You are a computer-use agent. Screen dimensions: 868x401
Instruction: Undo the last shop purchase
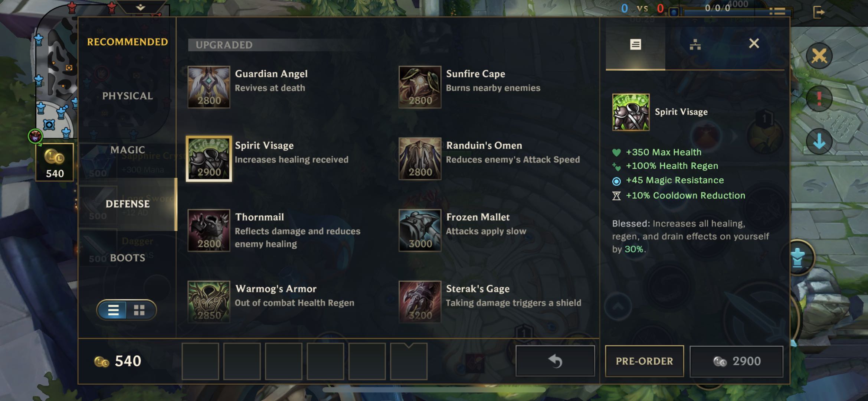point(555,361)
